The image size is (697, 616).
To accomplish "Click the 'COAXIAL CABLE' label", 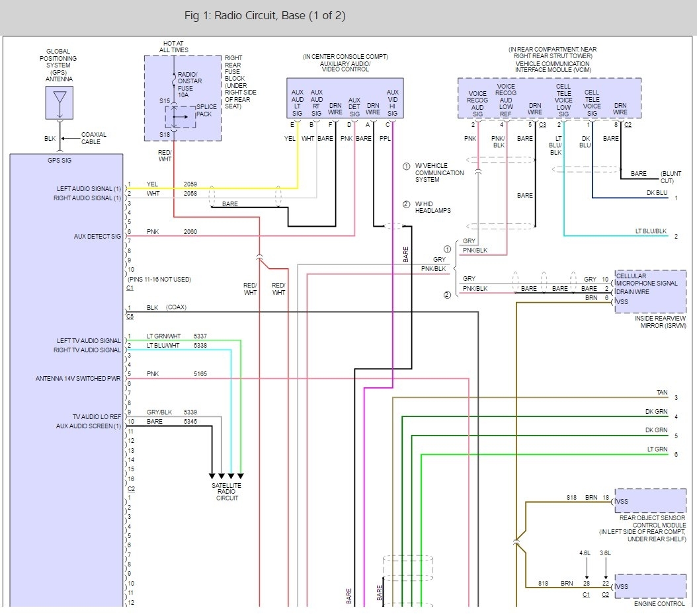I will 93,138.
